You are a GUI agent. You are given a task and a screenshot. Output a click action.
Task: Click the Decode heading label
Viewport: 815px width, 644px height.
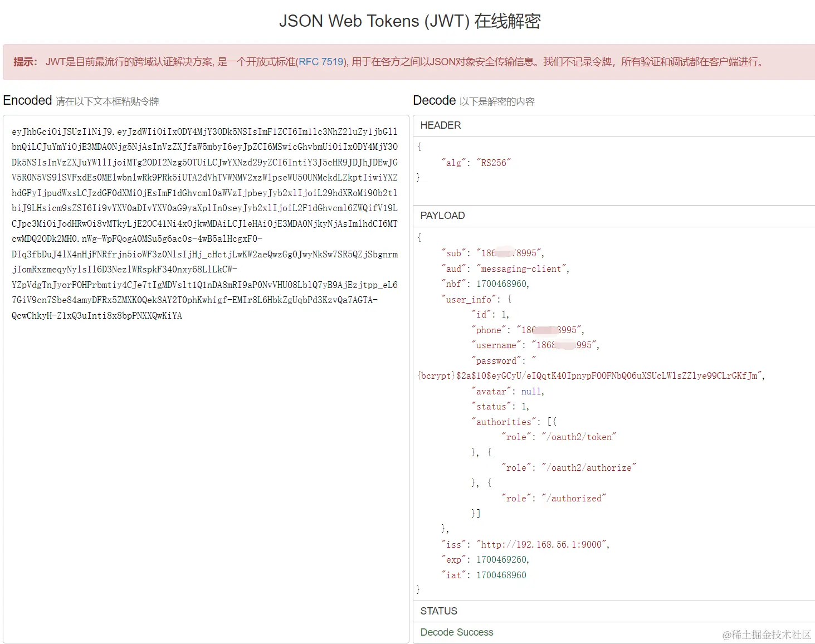(x=435, y=100)
